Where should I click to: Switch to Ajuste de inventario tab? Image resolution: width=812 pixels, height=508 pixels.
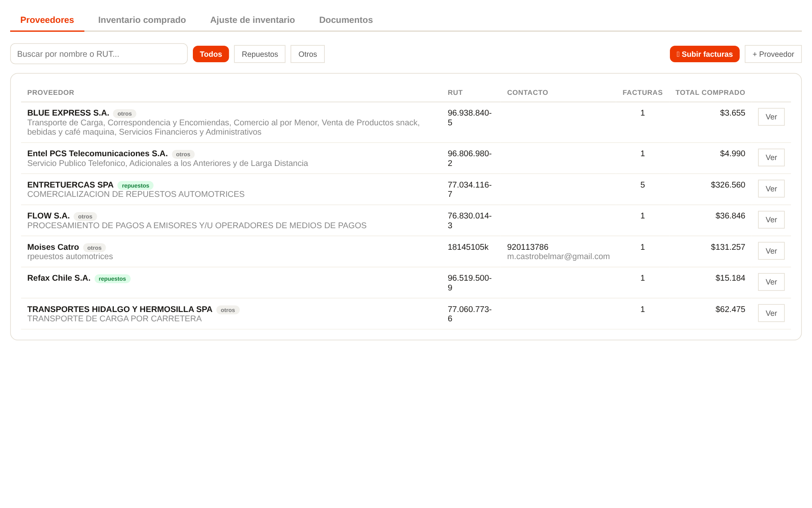coord(252,20)
